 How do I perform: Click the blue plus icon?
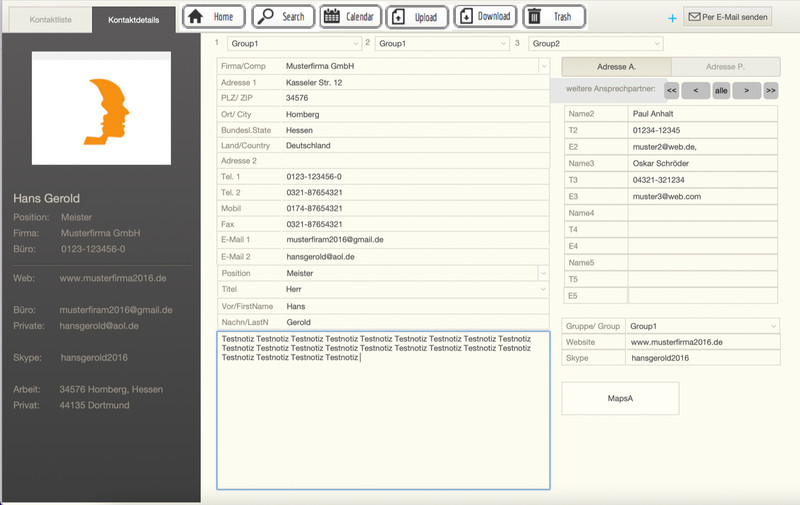[672, 18]
